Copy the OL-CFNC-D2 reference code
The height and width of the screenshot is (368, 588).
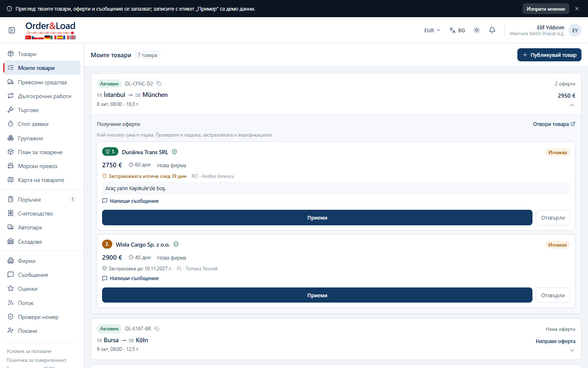(159, 83)
